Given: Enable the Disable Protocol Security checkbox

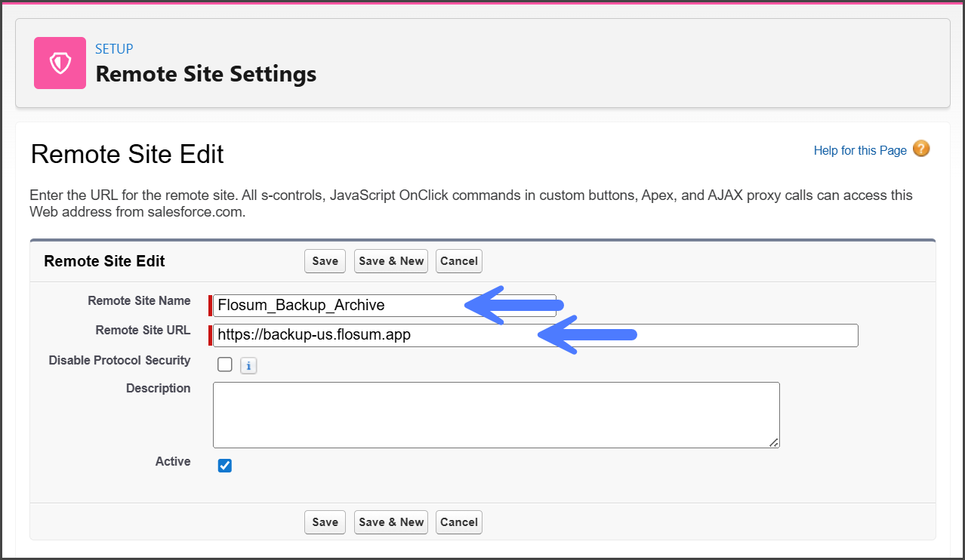Looking at the screenshot, I should [225, 365].
